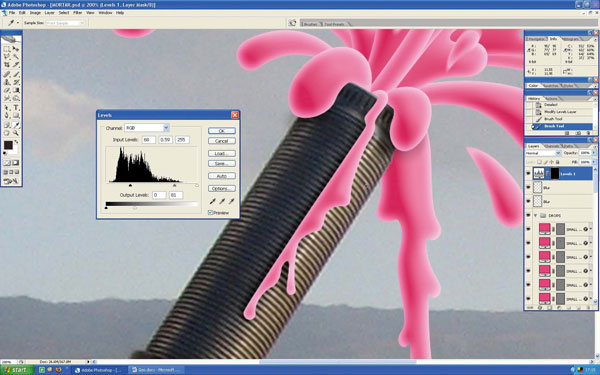Toggle the Preview checkbox in Levels dialog
Viewport: 600px width, 375px height.
click(210, 212)
